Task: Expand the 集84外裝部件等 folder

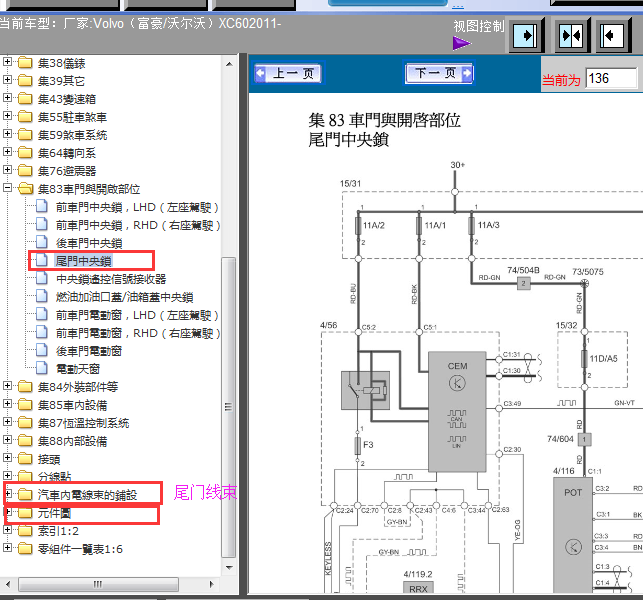Action: [7, 386]
